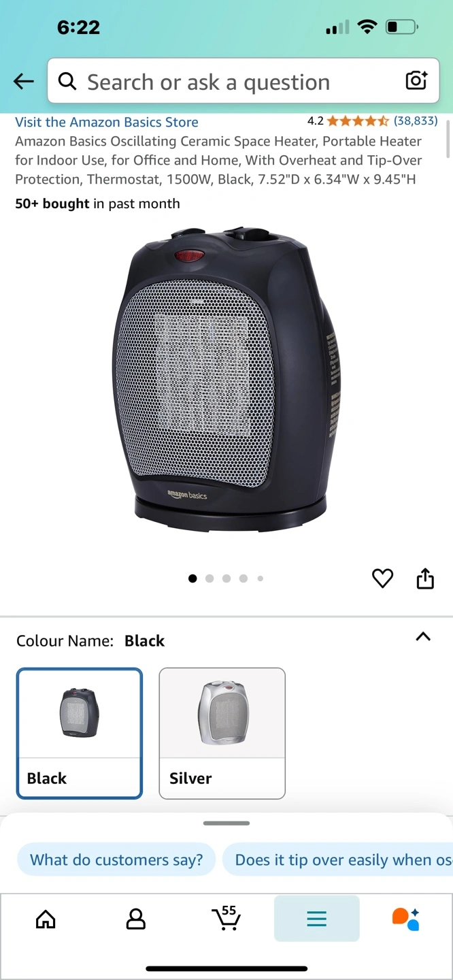Tap "Does it tip over easily" chip
The width and height of the screenshot is (453, 980).
coord(338,860)
